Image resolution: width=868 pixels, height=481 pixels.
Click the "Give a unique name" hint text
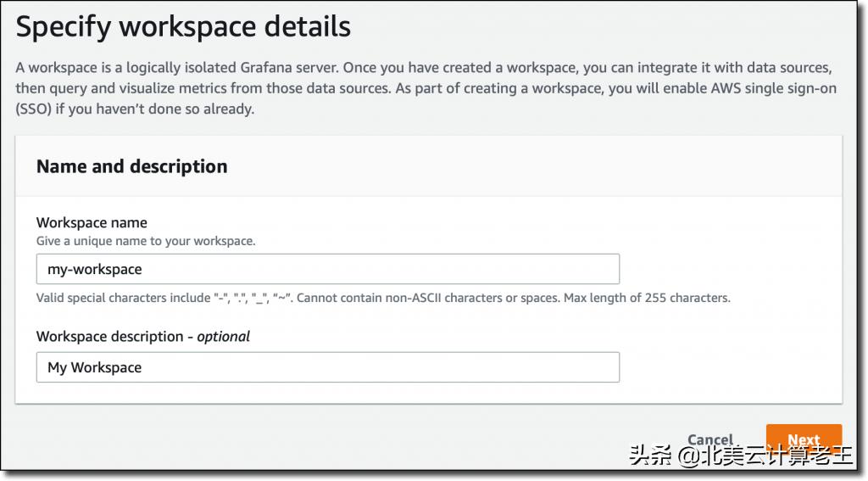point(145,241)
